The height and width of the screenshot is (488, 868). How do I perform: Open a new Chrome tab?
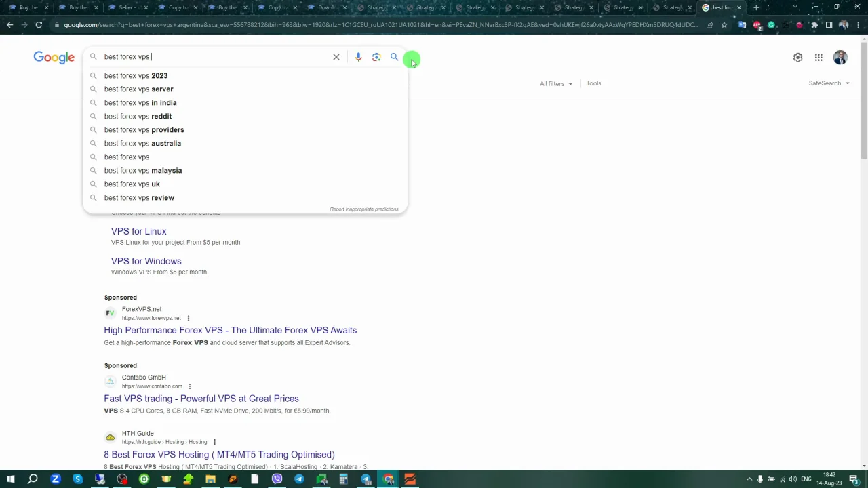click(756, 7)
